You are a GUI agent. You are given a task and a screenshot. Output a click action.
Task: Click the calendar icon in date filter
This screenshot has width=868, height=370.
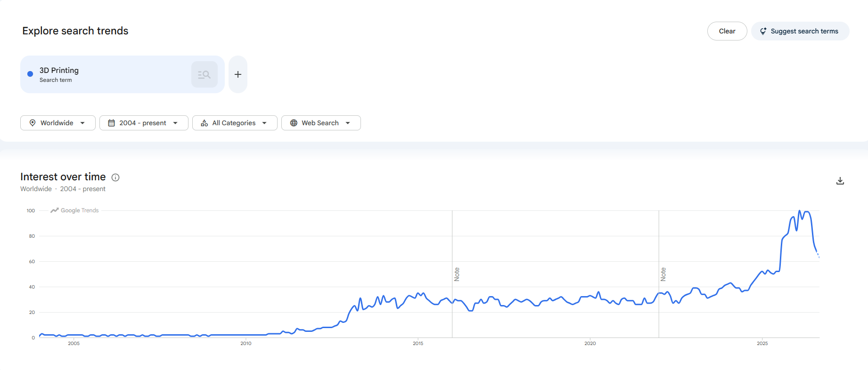point(112,123)
